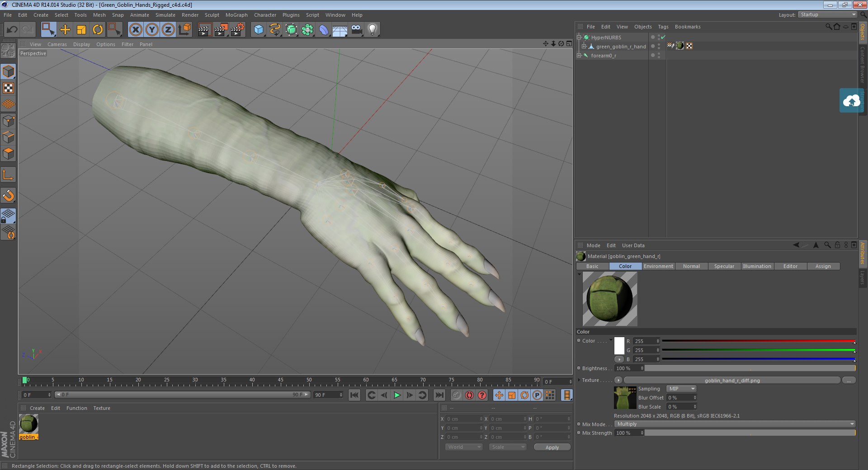The width and height of the screenshot is (868, 470).
Task: Click the Undo arrow icon
Action: click(x=12, y=30)
